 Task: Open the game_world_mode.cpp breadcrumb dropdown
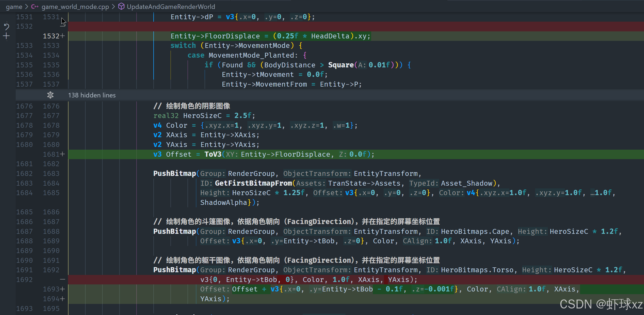point(75,6)
